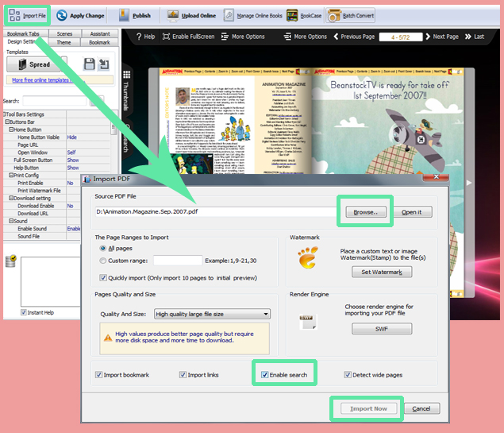Open the Thumbnails grid icon
The width and height of the screenshot is (504, 433).
126,75
